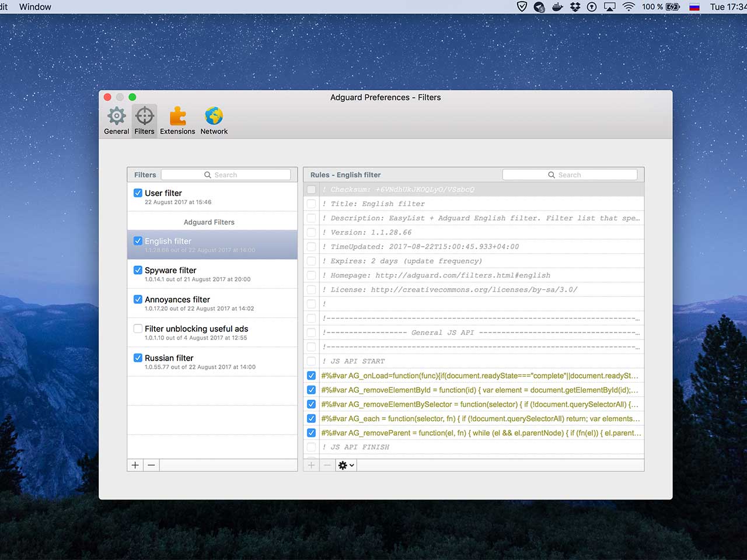747x560 pixels.
Task: Open the General preferences pane
Action: 117,120
